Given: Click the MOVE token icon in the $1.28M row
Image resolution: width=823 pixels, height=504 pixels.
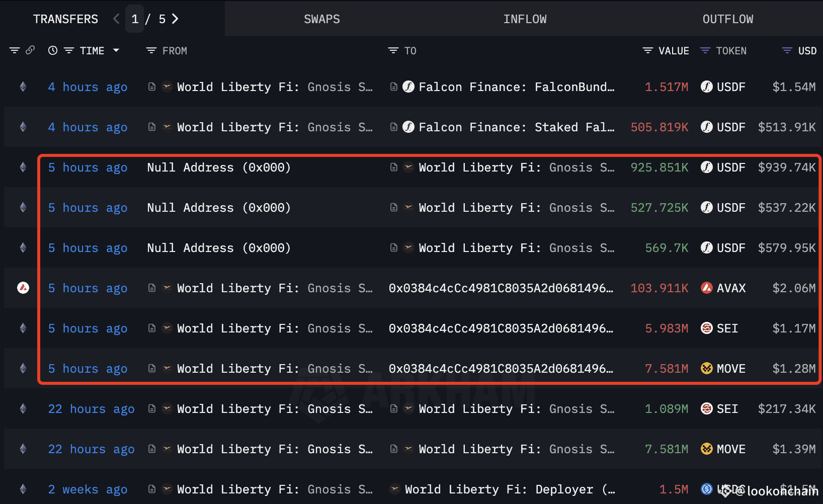Looking at the screenshot, I should click(707, 368).
